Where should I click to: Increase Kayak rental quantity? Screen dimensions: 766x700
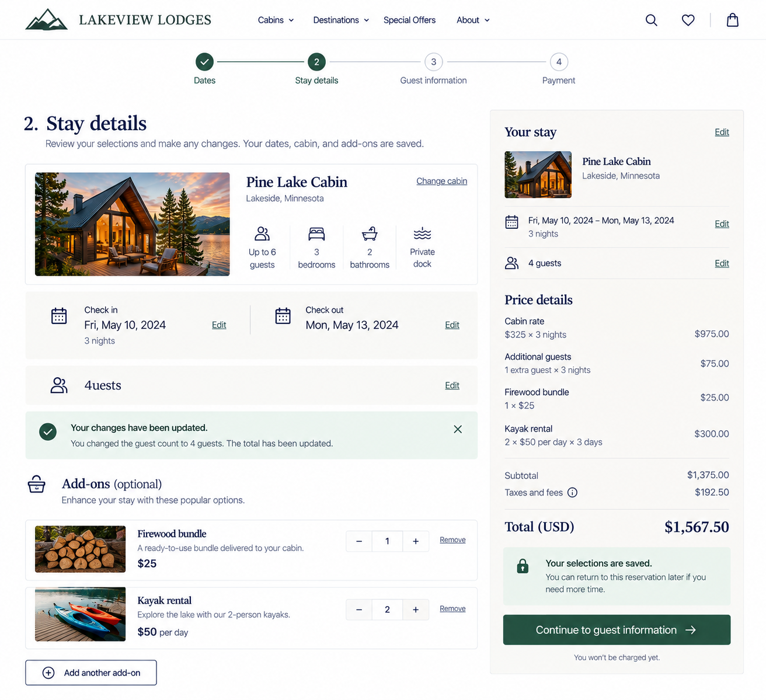[416, 610]
